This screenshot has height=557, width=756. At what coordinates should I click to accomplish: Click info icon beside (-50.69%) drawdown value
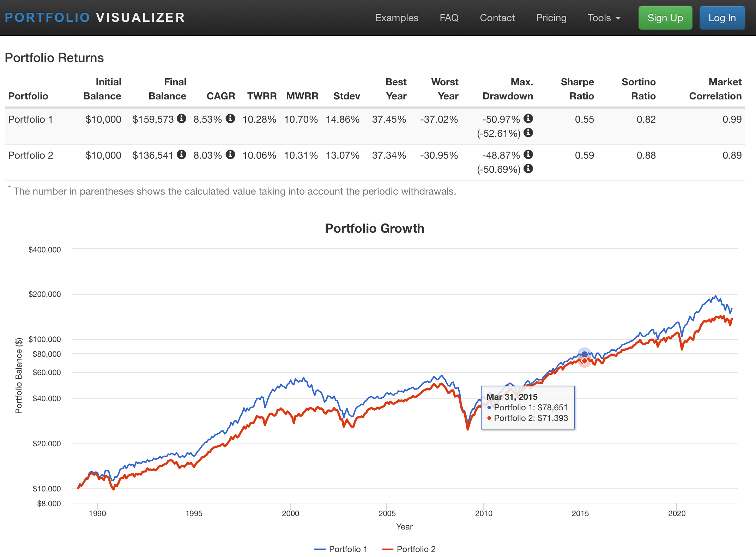click(528, 169)
